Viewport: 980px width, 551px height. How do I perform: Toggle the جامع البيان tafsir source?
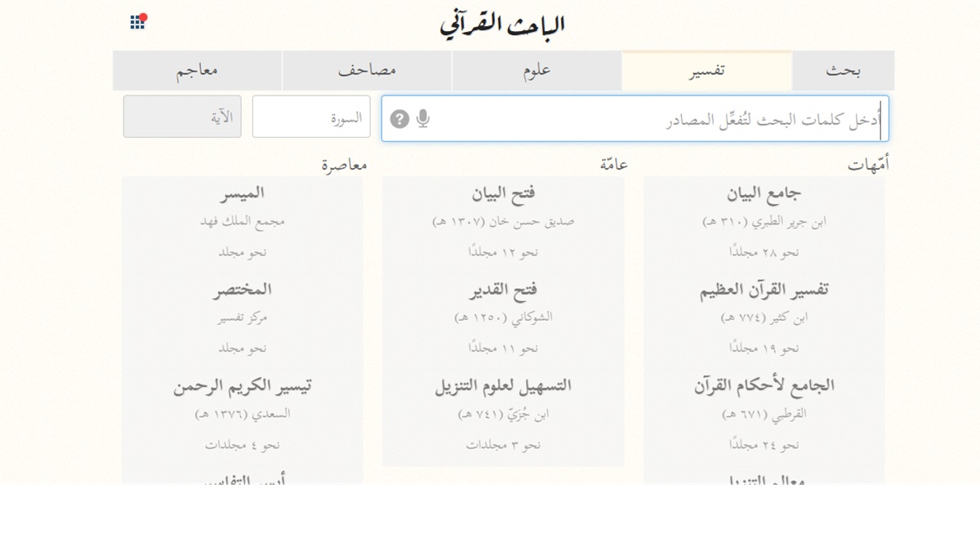pos(764,222)
